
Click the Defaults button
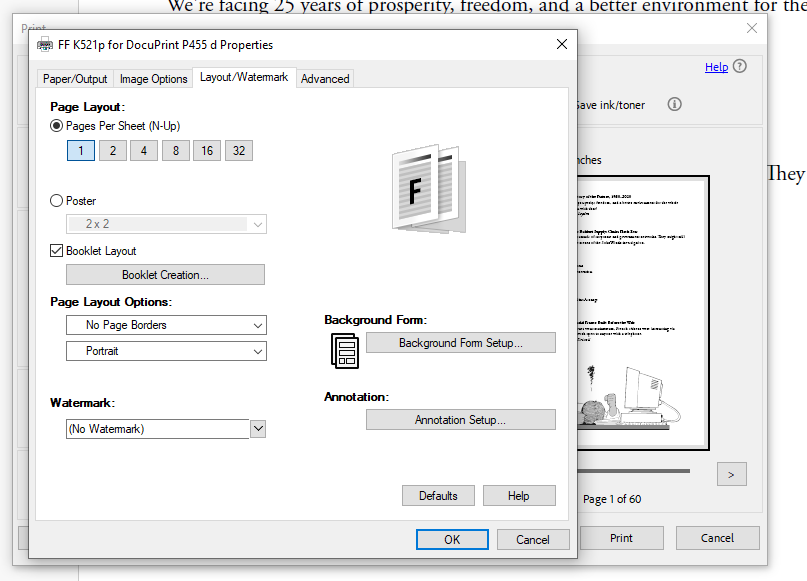point(438,496)
